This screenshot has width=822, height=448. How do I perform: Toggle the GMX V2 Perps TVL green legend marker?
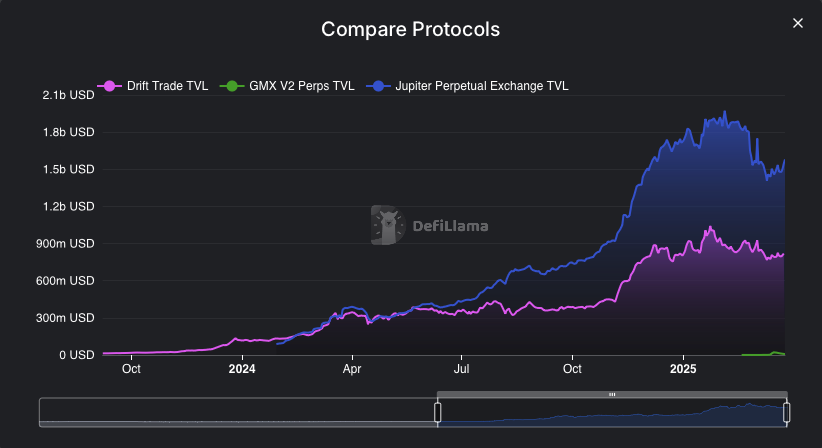click(232, 86)
